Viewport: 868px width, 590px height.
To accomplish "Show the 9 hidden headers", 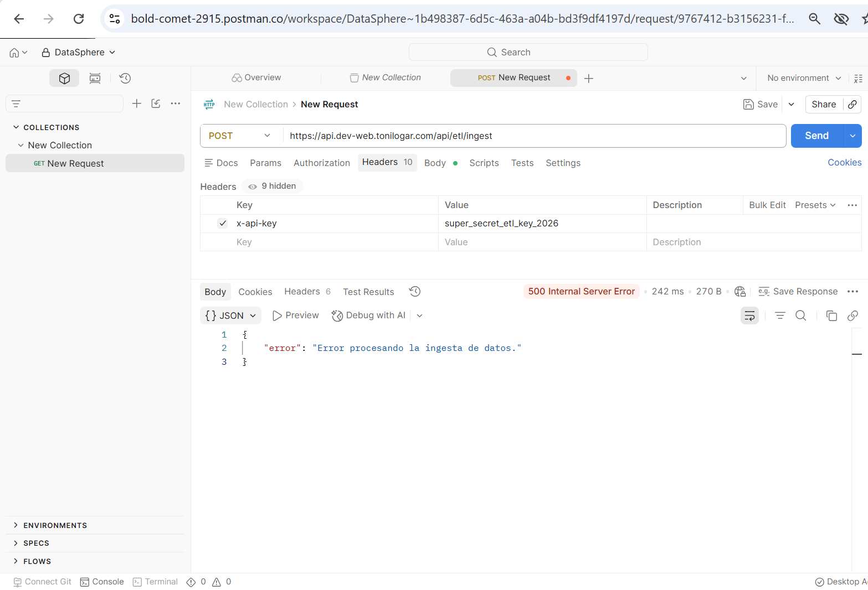I will pyautogui.click(x=273, y=187).
